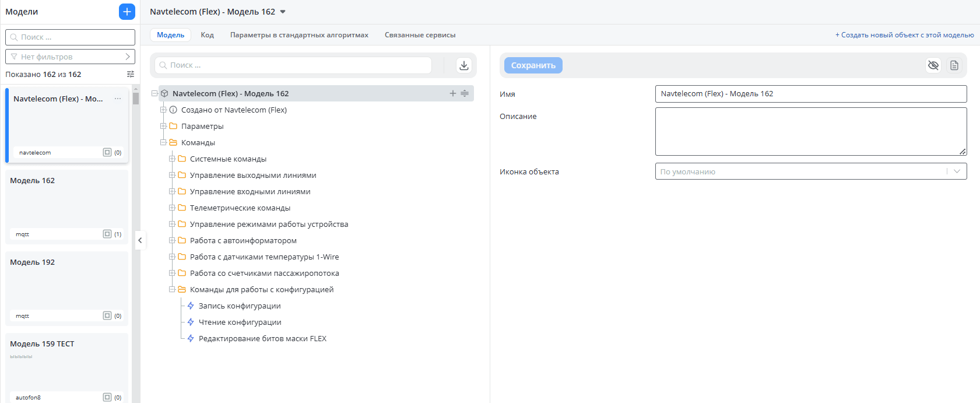Click model cube icon in tree root

pyautogui.click(x=164, y=93)
